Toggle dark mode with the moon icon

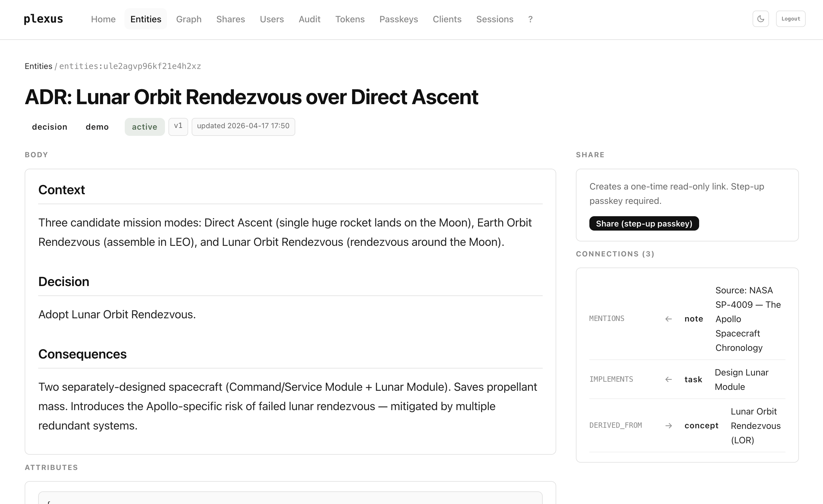point(760,19)
